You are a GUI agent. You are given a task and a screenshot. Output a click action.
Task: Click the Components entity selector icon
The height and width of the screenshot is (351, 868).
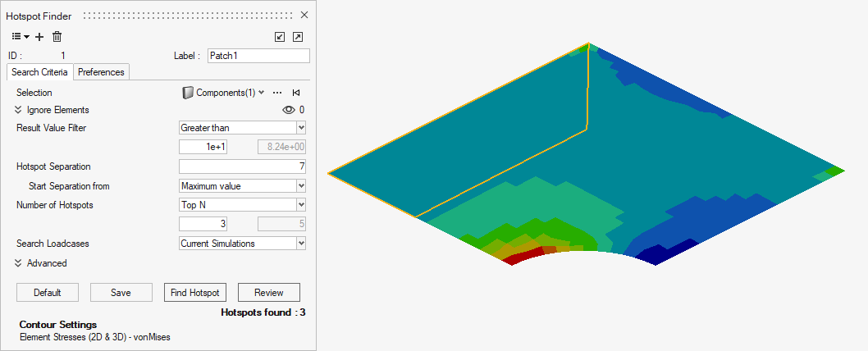[x=188, y=93]
